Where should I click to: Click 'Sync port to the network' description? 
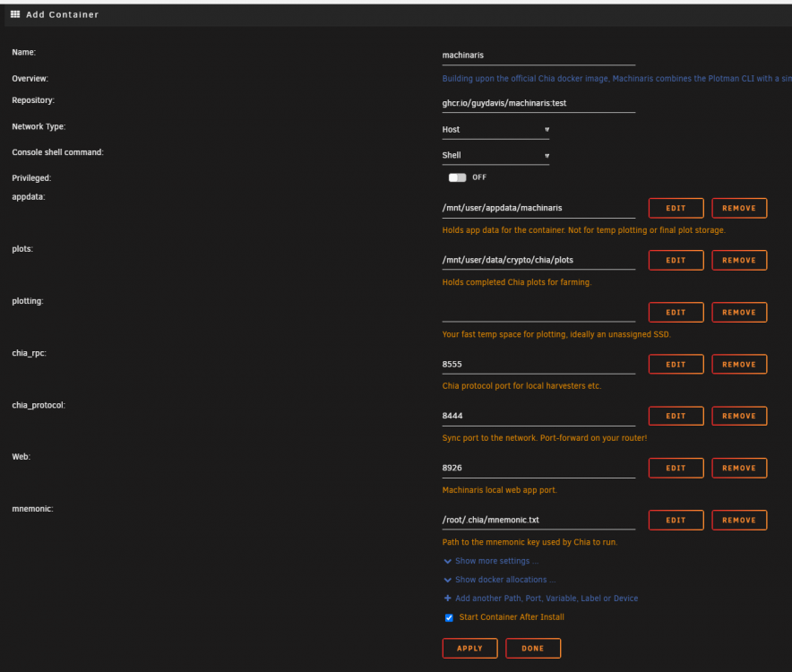pos(545,438)
